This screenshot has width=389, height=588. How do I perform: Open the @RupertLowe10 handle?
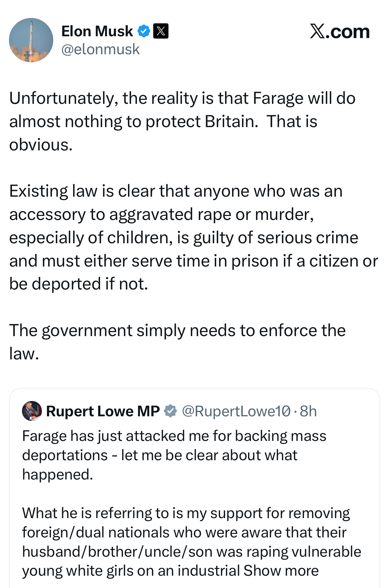(236, 411)
